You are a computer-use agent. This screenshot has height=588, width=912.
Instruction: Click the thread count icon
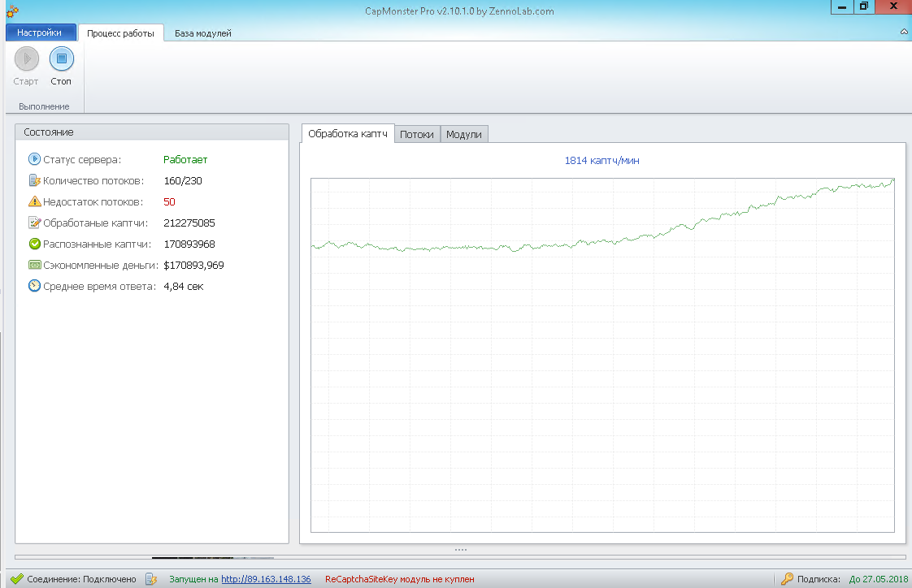coord(34,180)
